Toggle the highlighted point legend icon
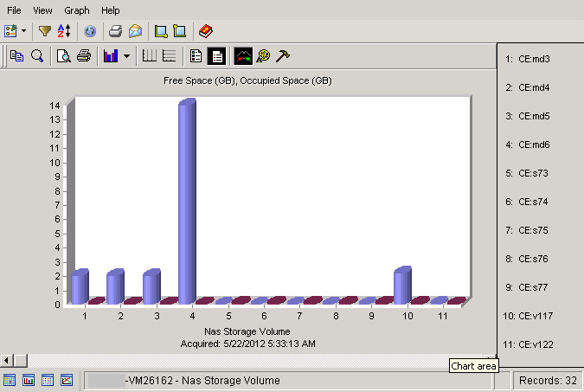 click(x=216, y=56)
